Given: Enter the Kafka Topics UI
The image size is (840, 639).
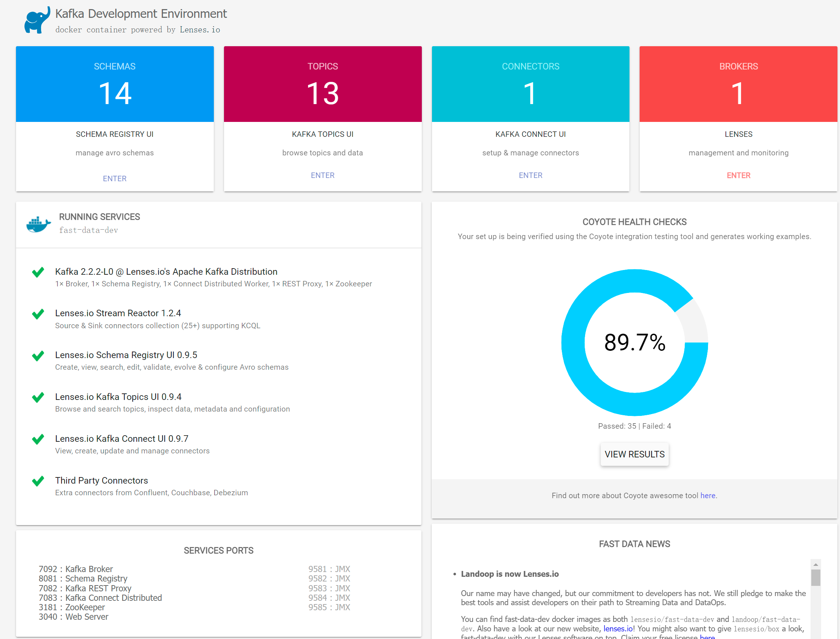Looking at the screenshot, I should tap(322, 175).
